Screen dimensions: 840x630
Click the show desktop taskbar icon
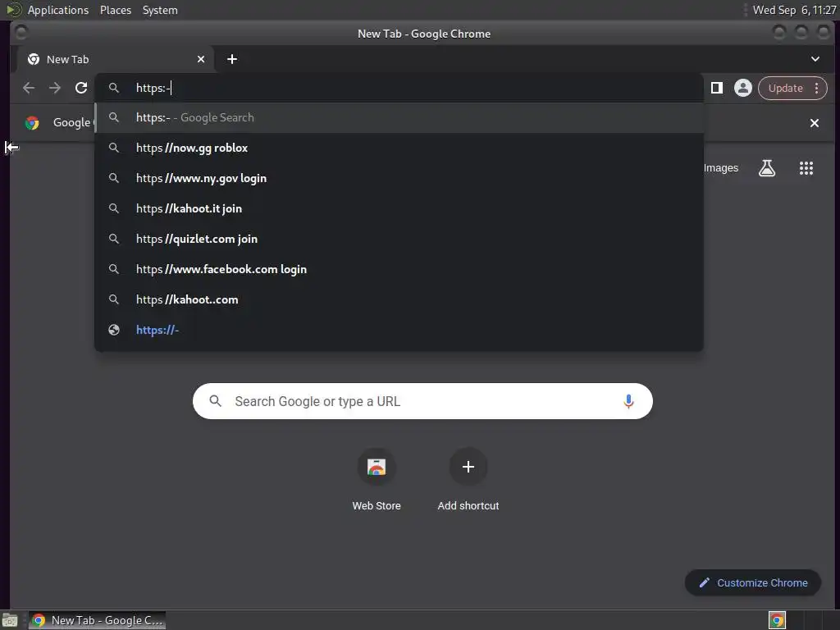tap(10, 620)
